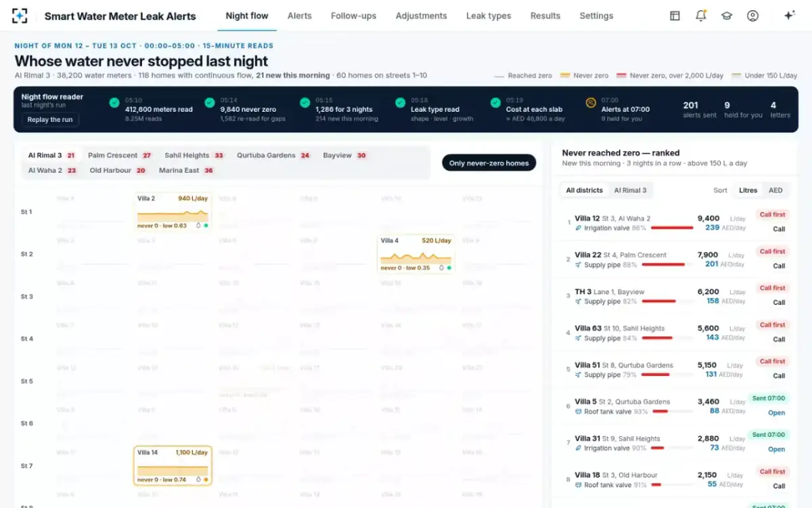The image size is (812, 508).
Task: Go to the Leak types tab
Action: tap(489, 16)
